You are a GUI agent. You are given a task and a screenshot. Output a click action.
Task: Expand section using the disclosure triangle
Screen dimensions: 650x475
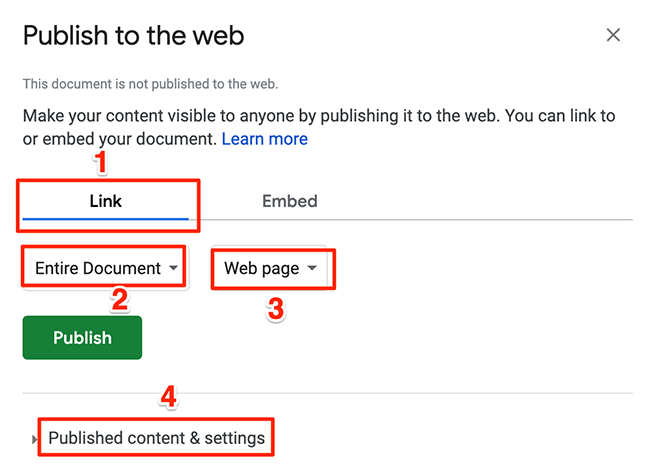tap(34, 439)
